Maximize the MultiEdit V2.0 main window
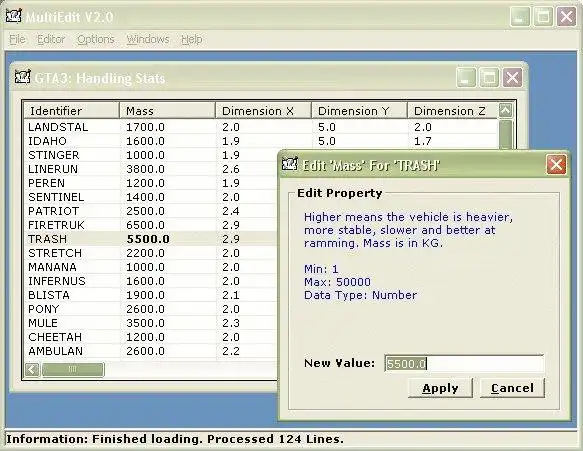583x451 pixels. [543, 17]
